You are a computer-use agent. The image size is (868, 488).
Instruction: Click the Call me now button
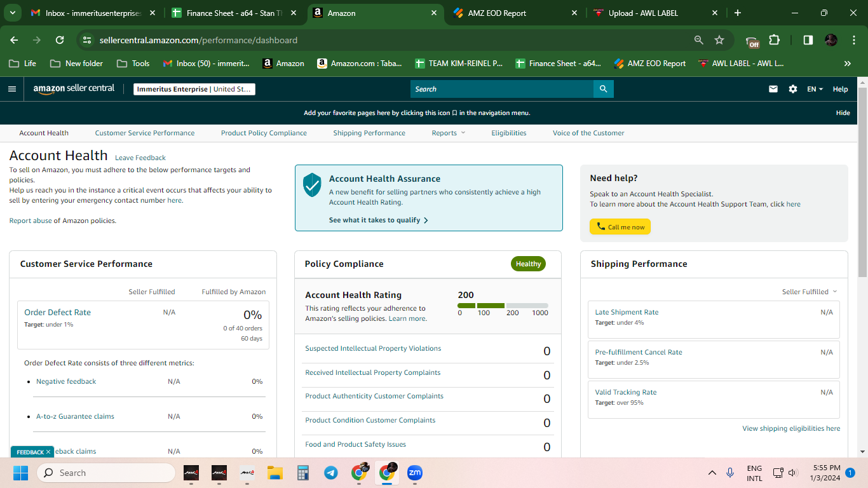coord(620,227)
